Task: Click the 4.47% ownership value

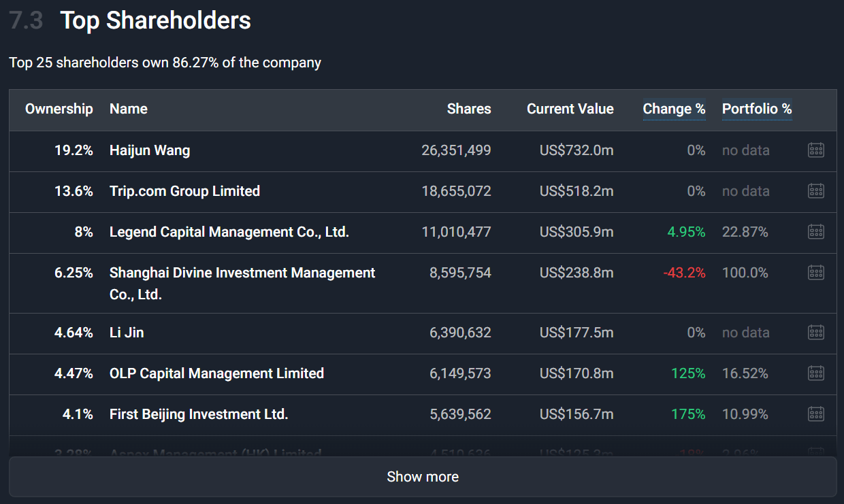Action: click(x=74, y=373)
